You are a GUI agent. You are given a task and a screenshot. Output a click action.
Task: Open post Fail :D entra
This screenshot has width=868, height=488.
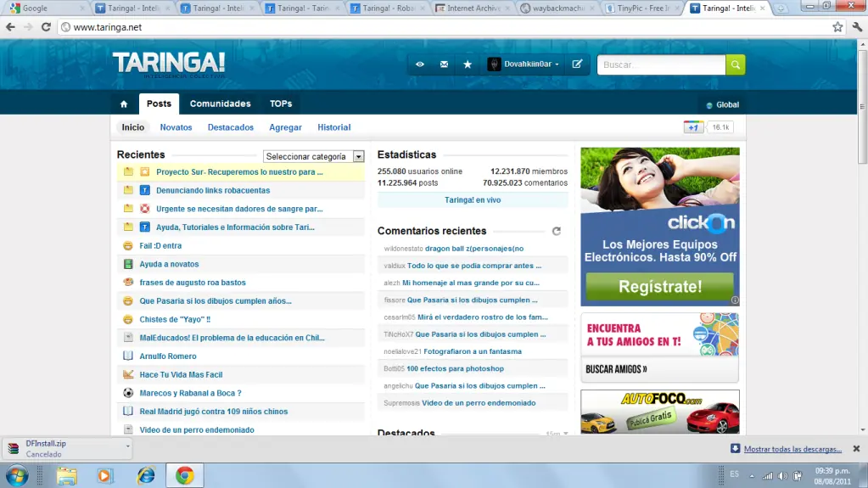[x=160, y=246]
